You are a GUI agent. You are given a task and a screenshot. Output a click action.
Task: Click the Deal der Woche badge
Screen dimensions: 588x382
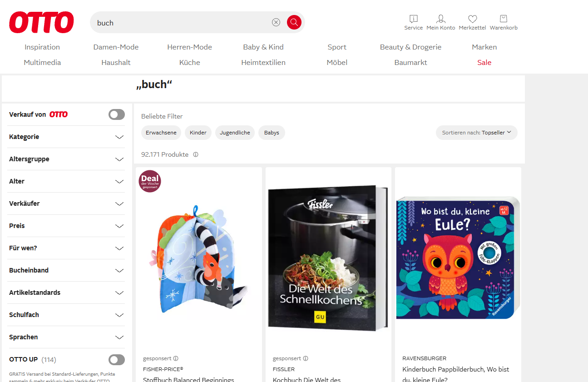pos(150,181)
